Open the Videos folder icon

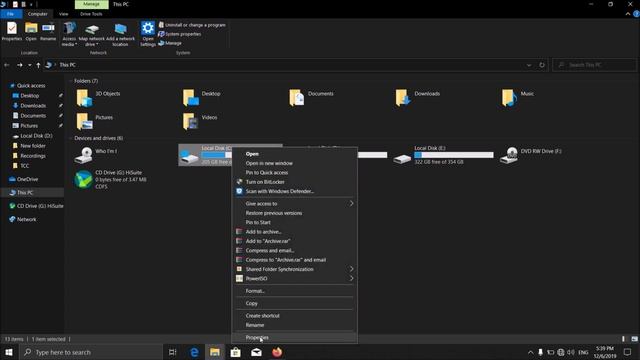pos(191,121)
